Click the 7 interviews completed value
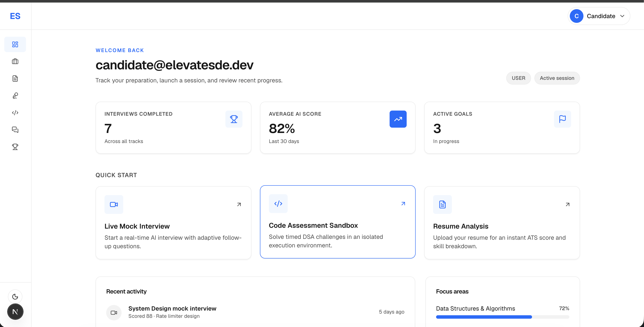Image resolution: width=644 pixels, height=327 pixels. tap(108, 128)
